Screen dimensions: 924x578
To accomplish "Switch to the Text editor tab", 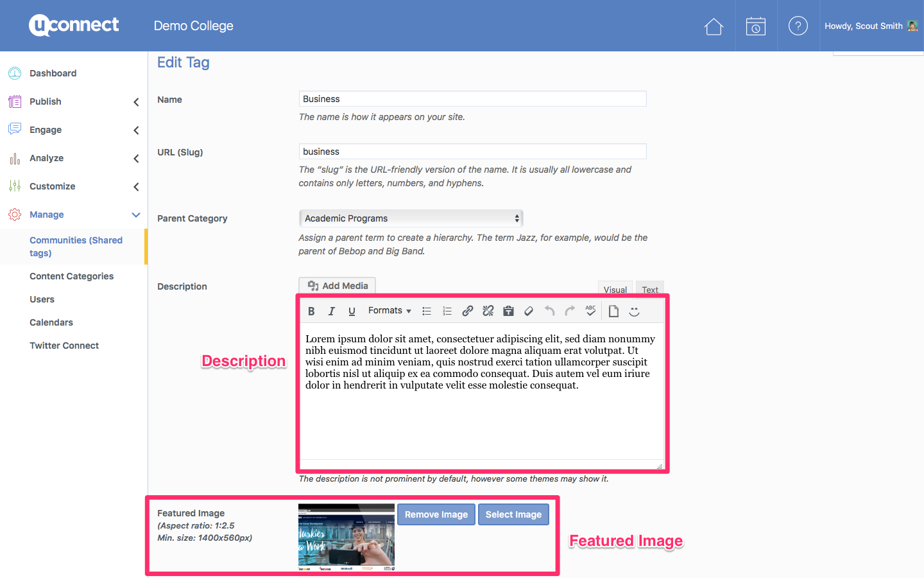I will [650, 290].
